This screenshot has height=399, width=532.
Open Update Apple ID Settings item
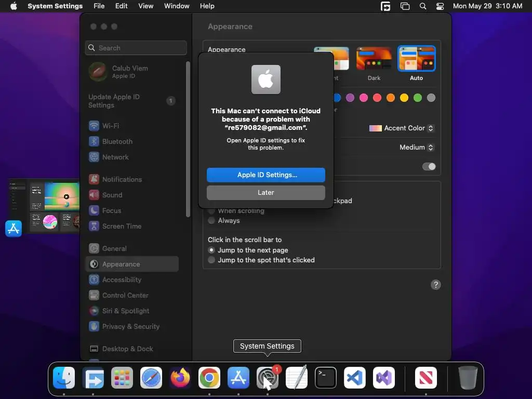[x=131, y=101]
